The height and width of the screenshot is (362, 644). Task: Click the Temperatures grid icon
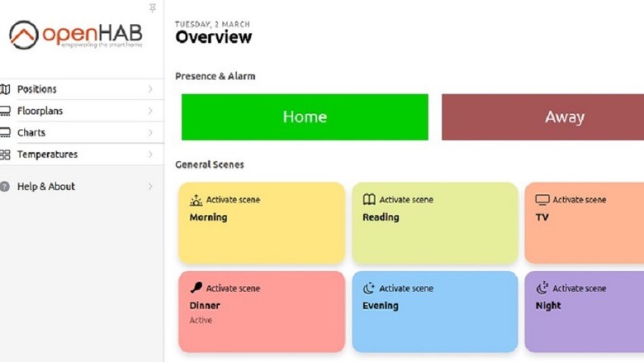click(x=5, y=155)
